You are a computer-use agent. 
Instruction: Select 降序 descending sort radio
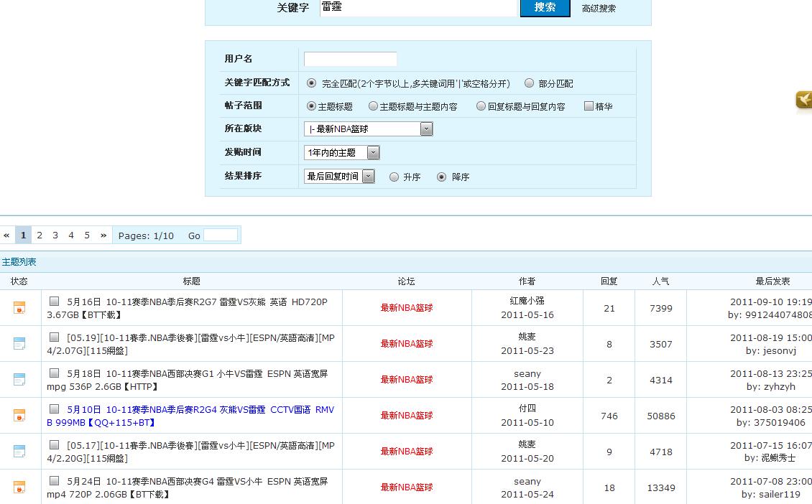click(441, 177)
